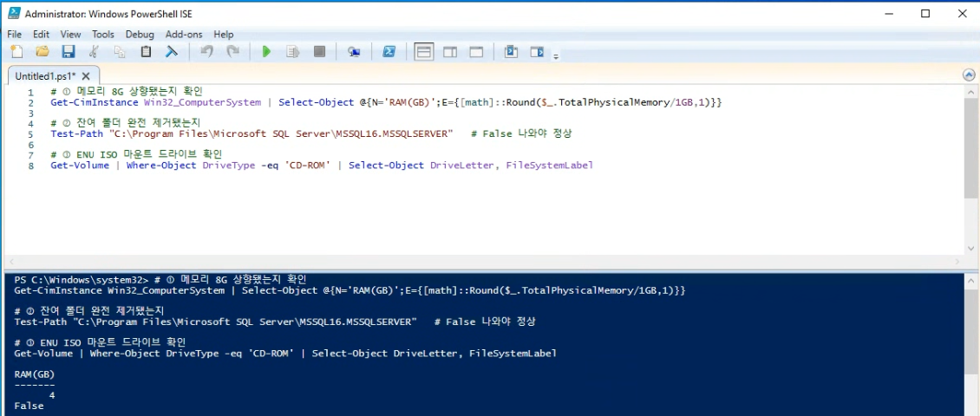
Task: Show the Command Add-on pane icon
Action: [537, 52]
